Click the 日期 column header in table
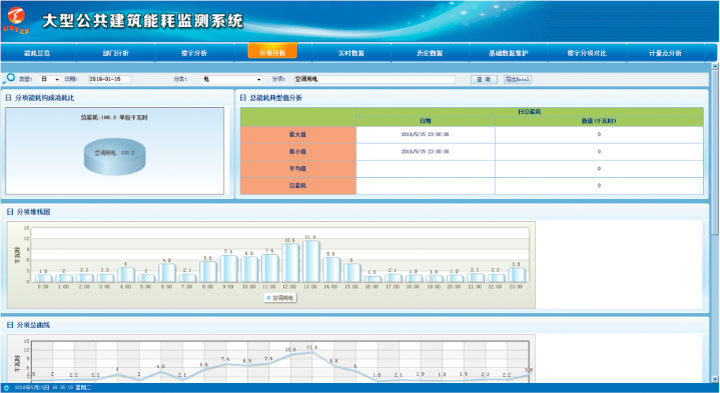720x393 pixels. coord(425,121)
